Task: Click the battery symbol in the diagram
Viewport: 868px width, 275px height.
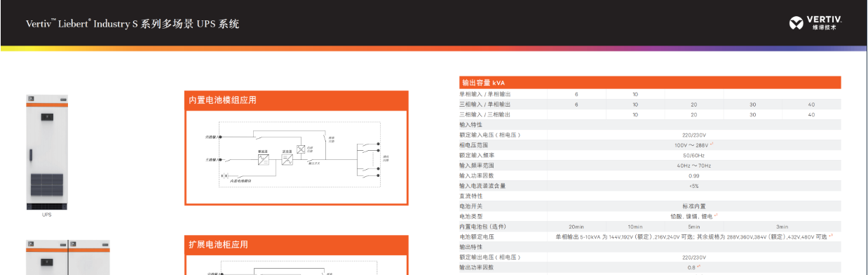Action: click(224, 175)
